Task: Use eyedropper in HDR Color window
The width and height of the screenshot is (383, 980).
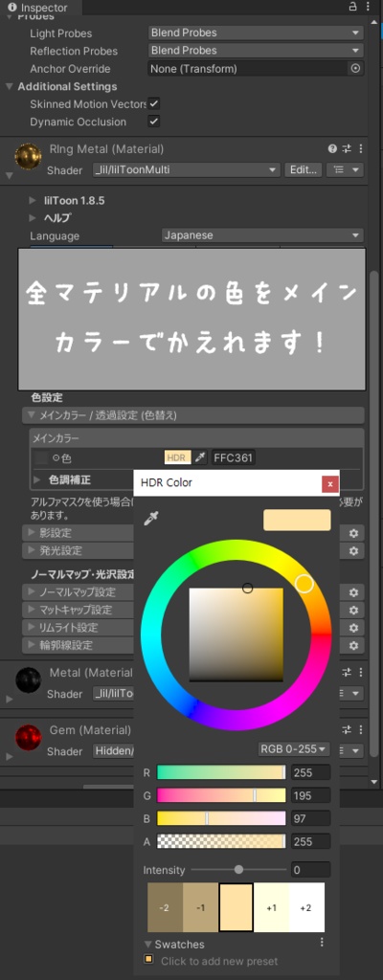Action: (151, 518)
